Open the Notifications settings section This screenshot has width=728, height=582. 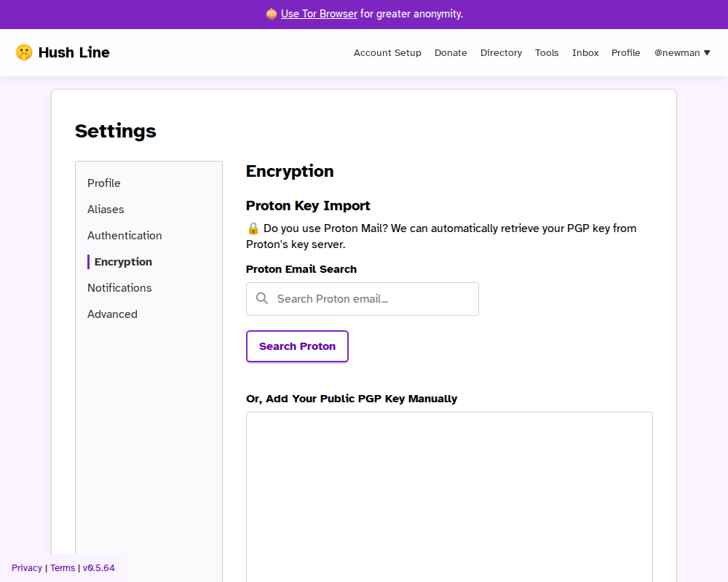(119, 287)
